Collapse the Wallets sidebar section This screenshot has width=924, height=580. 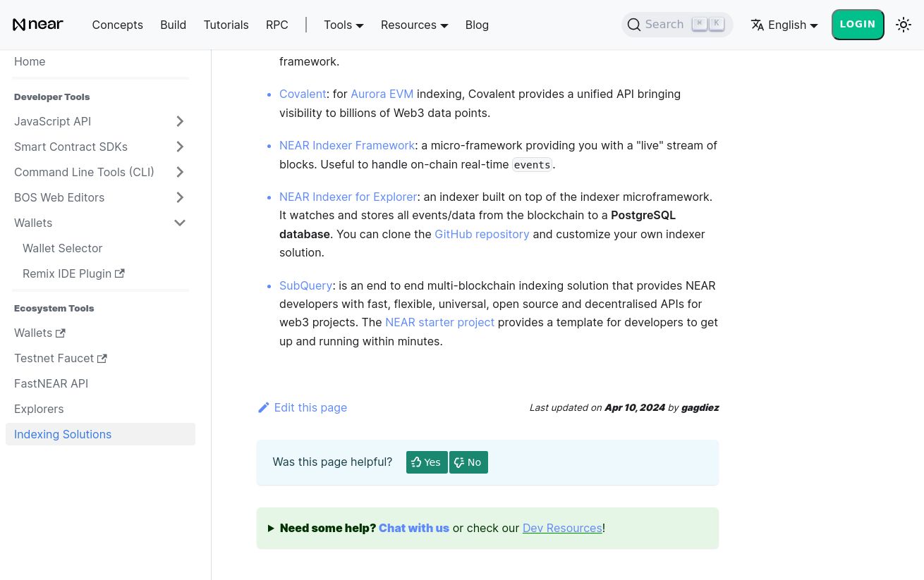(180, 223)
